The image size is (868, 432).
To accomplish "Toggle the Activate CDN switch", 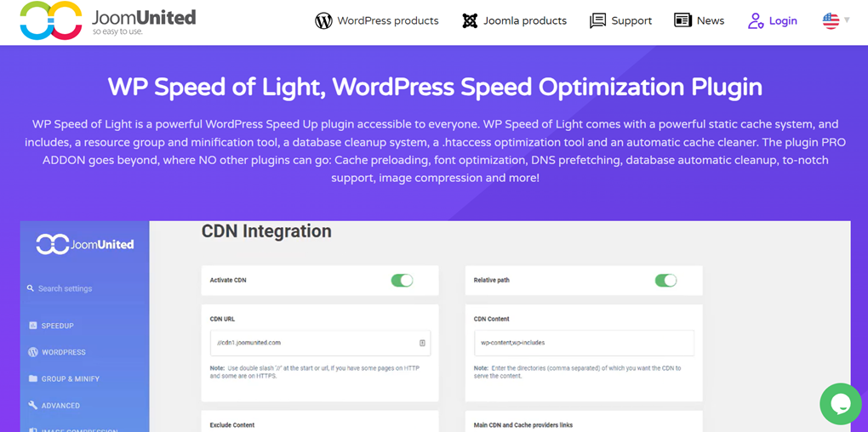I will point(402,280).
